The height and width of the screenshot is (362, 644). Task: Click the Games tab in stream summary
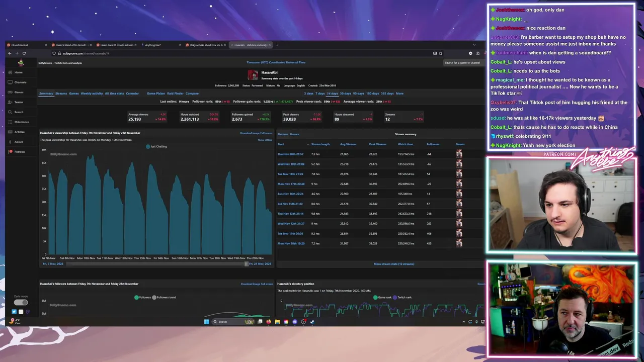pos(294,134)
